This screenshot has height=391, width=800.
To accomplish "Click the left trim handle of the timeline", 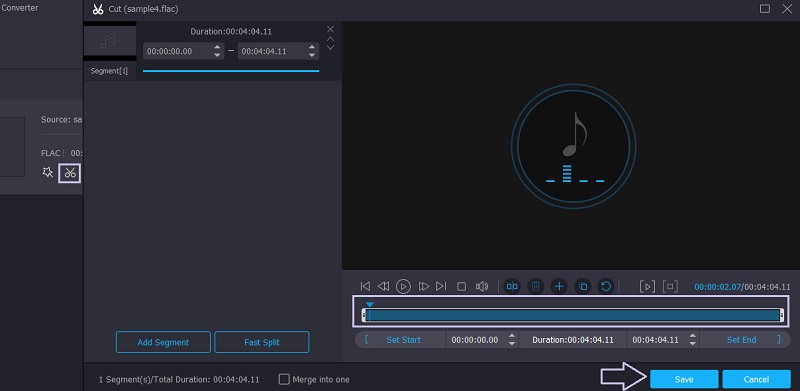I will click(x=364, y=315).
